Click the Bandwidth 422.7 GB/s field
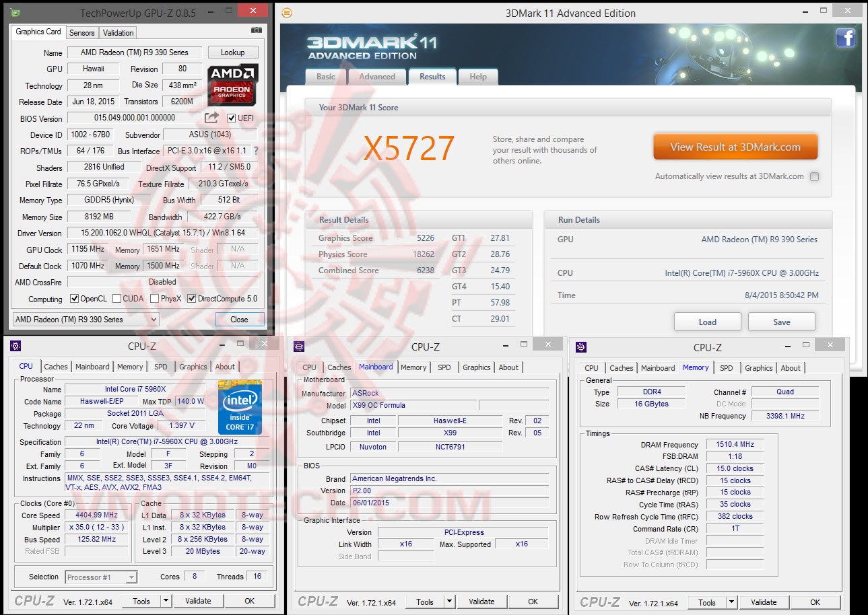This screenshot has width=868, height=615. tap(222, 217)
